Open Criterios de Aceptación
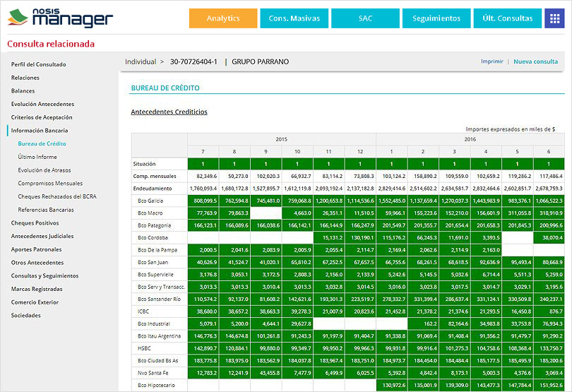The width and height of the screenshot is (572, 392). click(42, 117)
